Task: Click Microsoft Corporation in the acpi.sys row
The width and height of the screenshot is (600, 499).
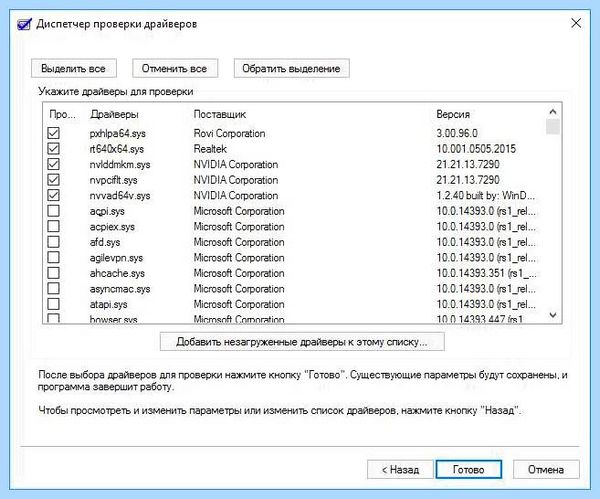Action: pos(239,211)
